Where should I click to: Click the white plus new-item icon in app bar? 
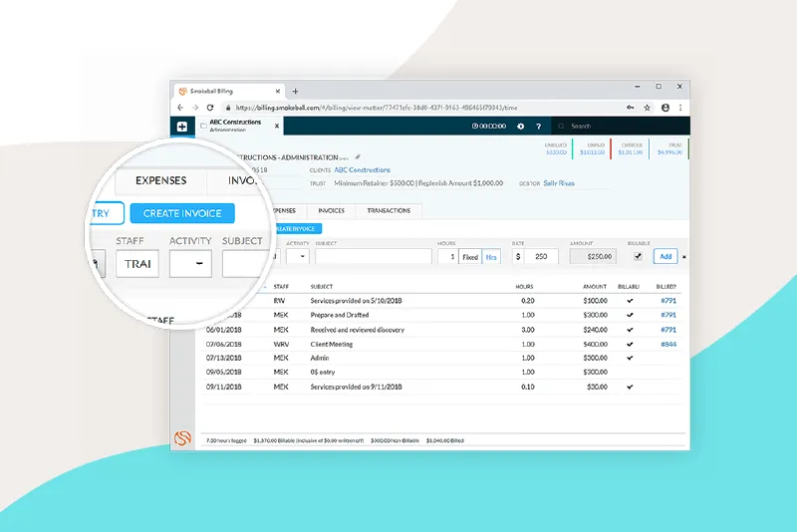point(182,127)
